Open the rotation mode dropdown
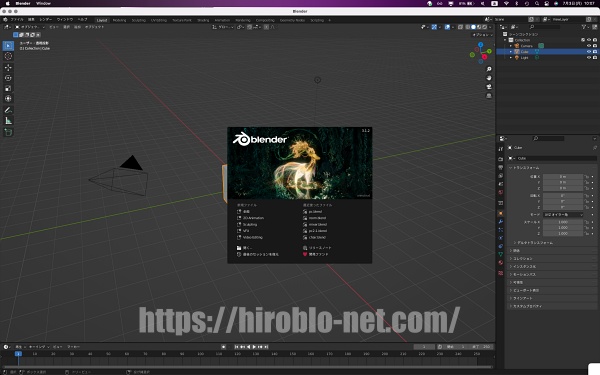The image size is (600, 375). tap(563, 215)
